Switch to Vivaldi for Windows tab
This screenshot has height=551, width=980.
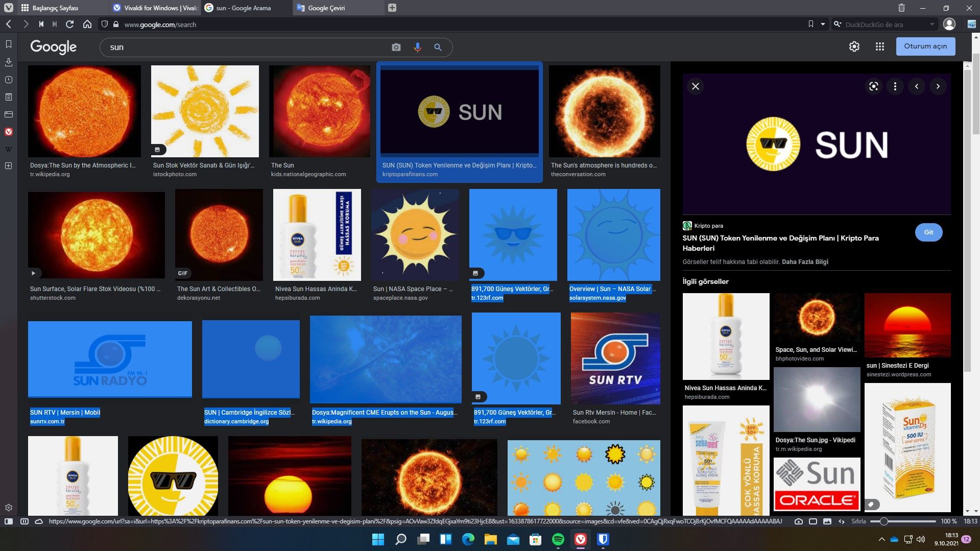click(x=155, y=8)
